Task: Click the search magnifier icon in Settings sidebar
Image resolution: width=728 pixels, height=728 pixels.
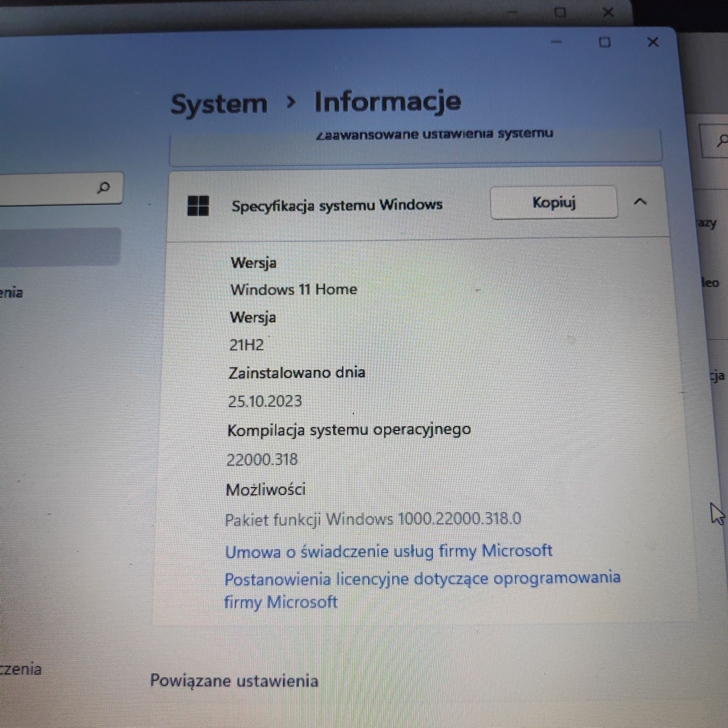Action: [104, 187]
